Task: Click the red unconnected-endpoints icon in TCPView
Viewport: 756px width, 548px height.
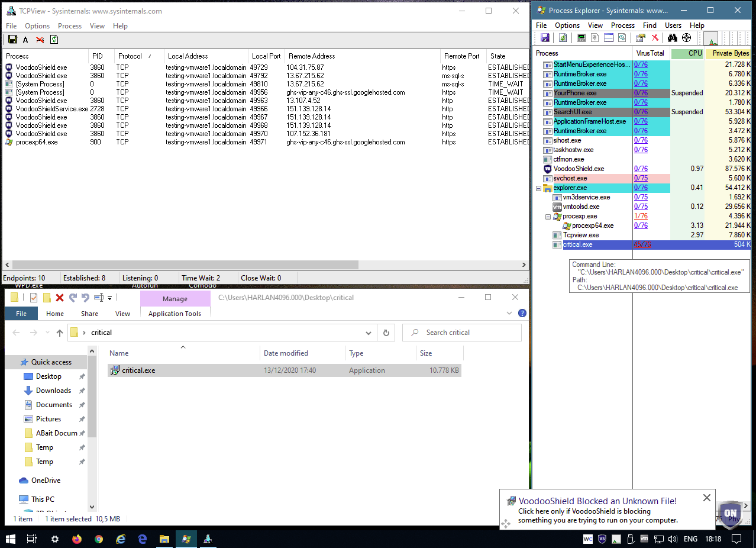Action: 40,40
